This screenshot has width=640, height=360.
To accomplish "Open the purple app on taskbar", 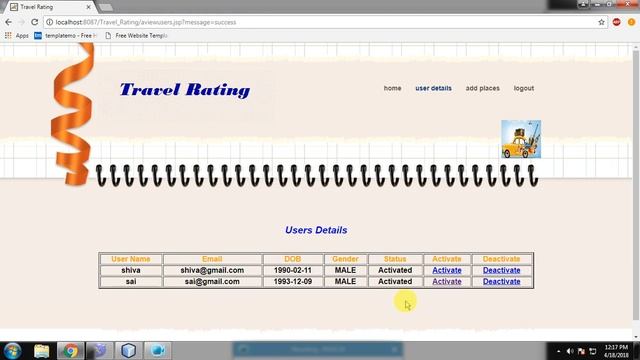I will pos(99,351).
